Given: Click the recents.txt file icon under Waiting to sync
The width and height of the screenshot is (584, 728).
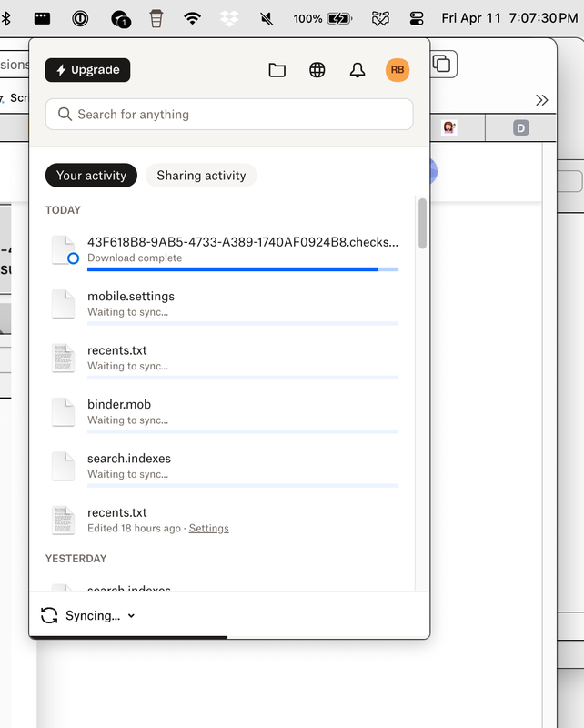Looking at the screenshot, I should coord(63,358).
